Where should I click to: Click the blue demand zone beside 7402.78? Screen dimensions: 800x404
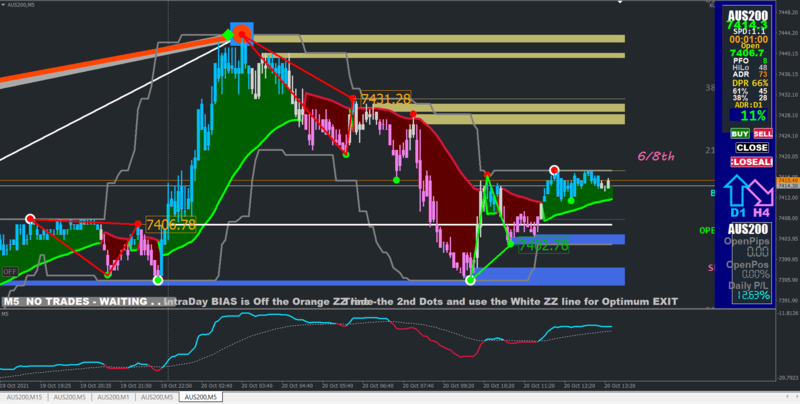coord(568,239)
